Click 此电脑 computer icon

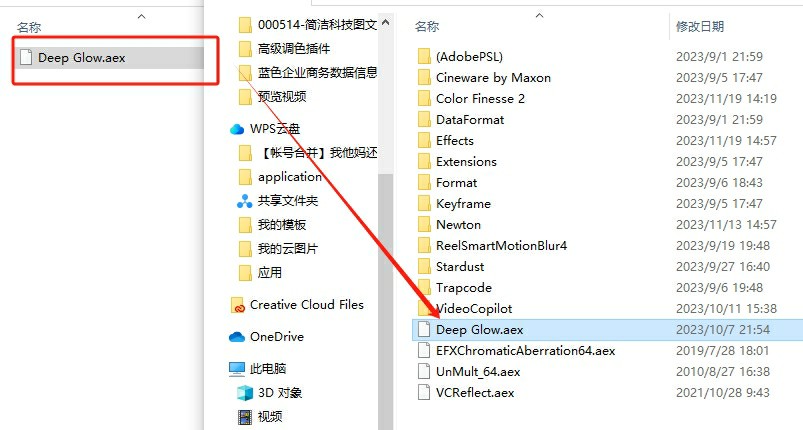pos(237,369)
